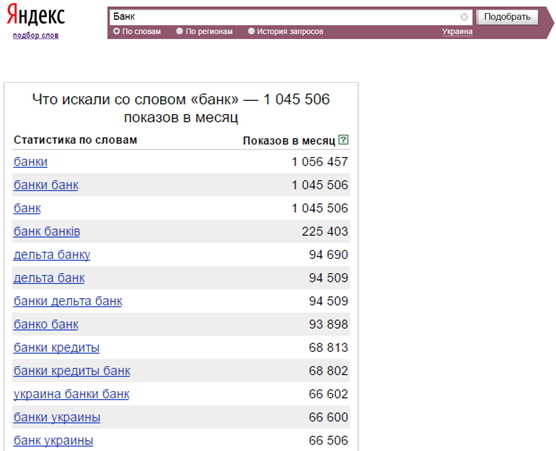Click the value 66 602
Image resolution: width=556 pixels, height=451 pixels.
328,394
